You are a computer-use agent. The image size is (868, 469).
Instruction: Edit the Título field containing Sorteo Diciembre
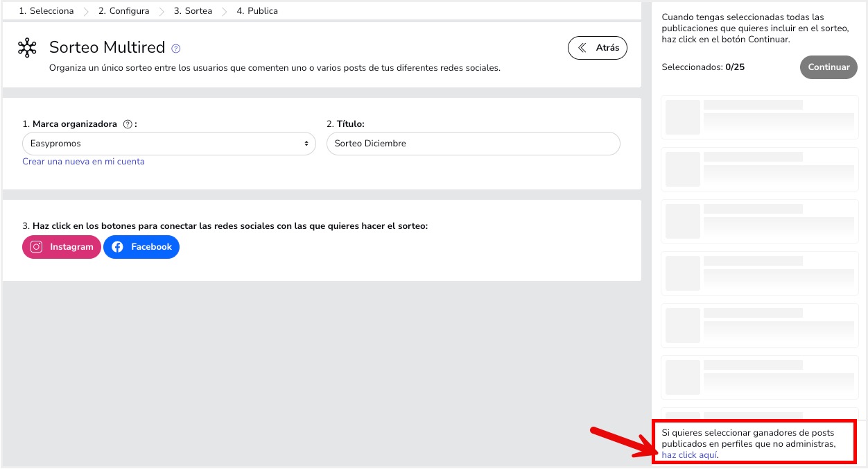[473, 144]
